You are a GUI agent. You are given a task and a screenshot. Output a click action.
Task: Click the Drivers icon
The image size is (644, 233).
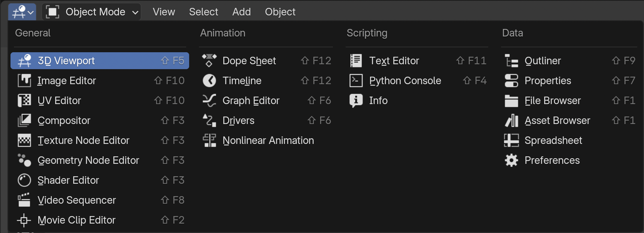tap(209, 120)
